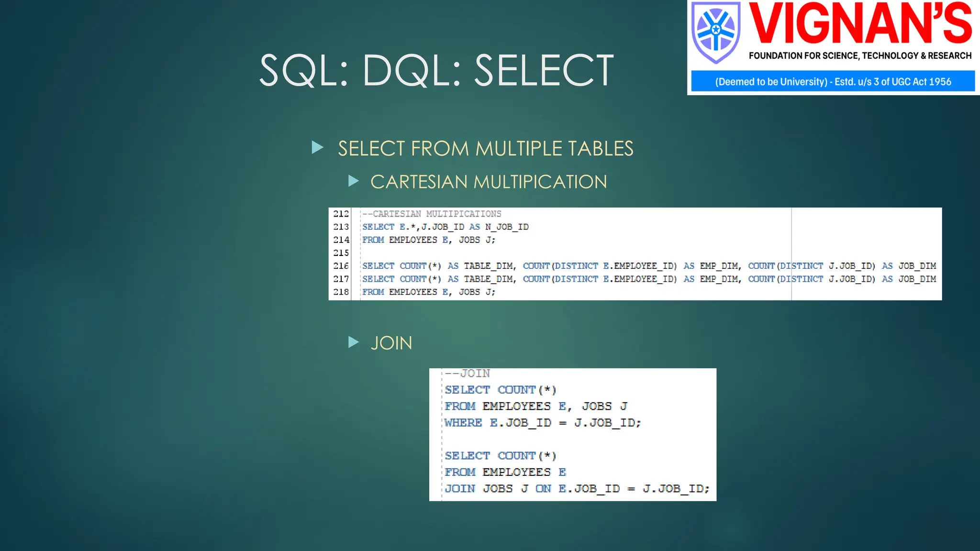Click line number 216 in code
The width and height of the screenshot is (980, 551).
coord(341,265)
